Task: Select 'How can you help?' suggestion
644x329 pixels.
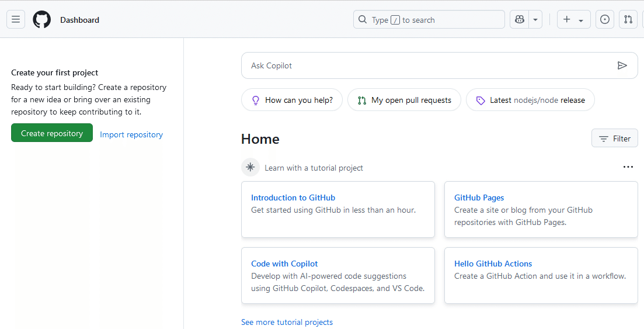Action: [x=292, y=100]
